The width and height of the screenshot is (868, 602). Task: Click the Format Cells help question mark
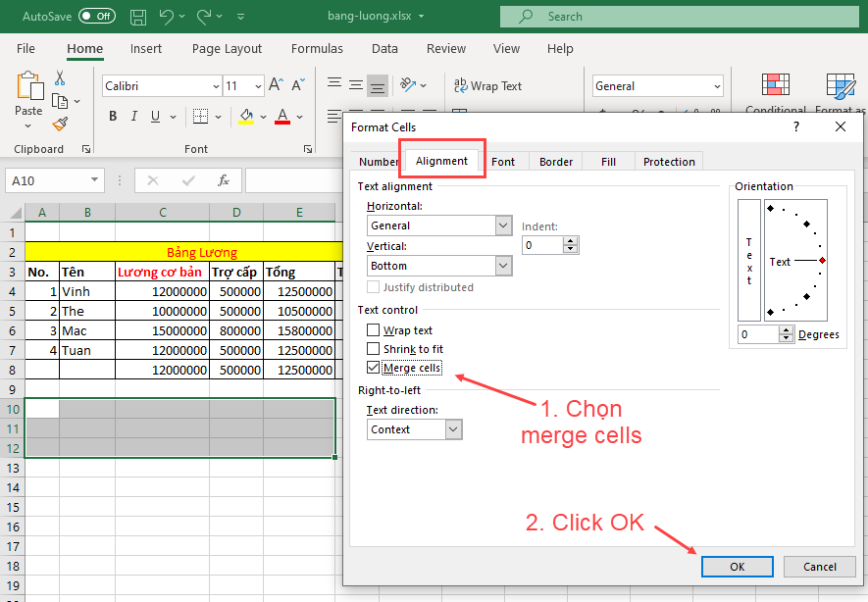pos(796,126)
